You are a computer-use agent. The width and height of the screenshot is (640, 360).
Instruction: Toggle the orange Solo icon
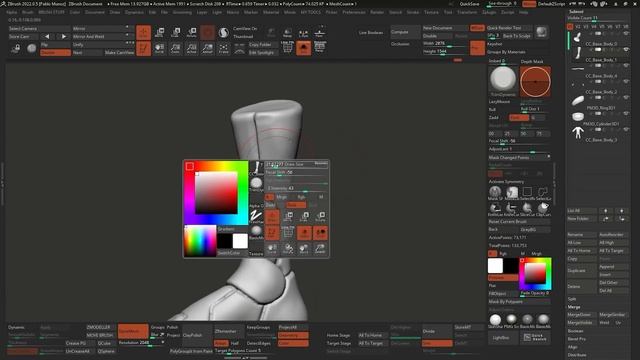304,48
